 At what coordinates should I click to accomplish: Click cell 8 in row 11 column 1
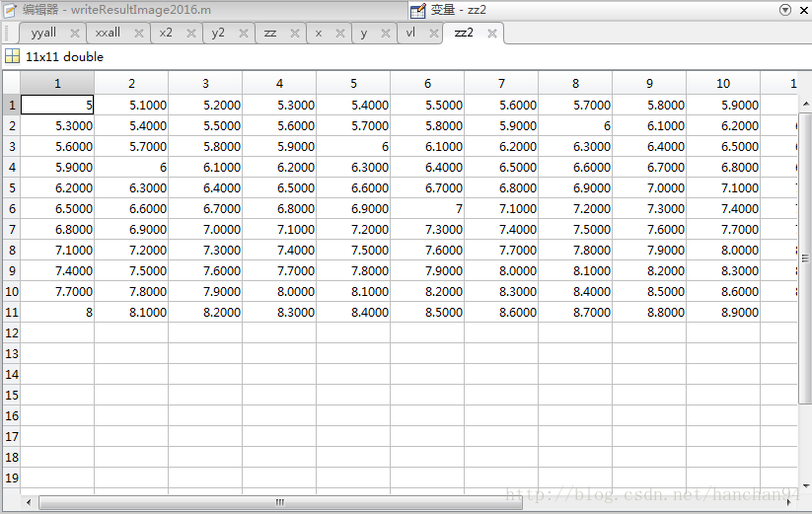pos(57,312)
